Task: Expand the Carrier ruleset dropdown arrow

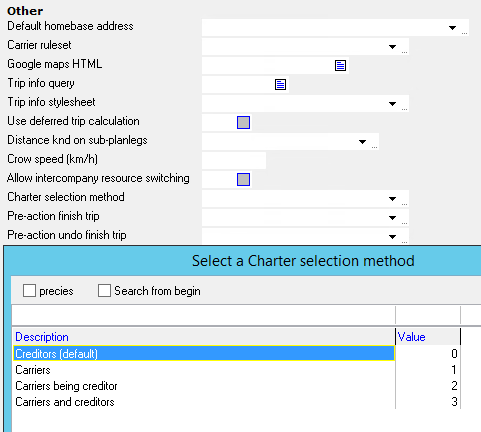Action: coord(392,47)
